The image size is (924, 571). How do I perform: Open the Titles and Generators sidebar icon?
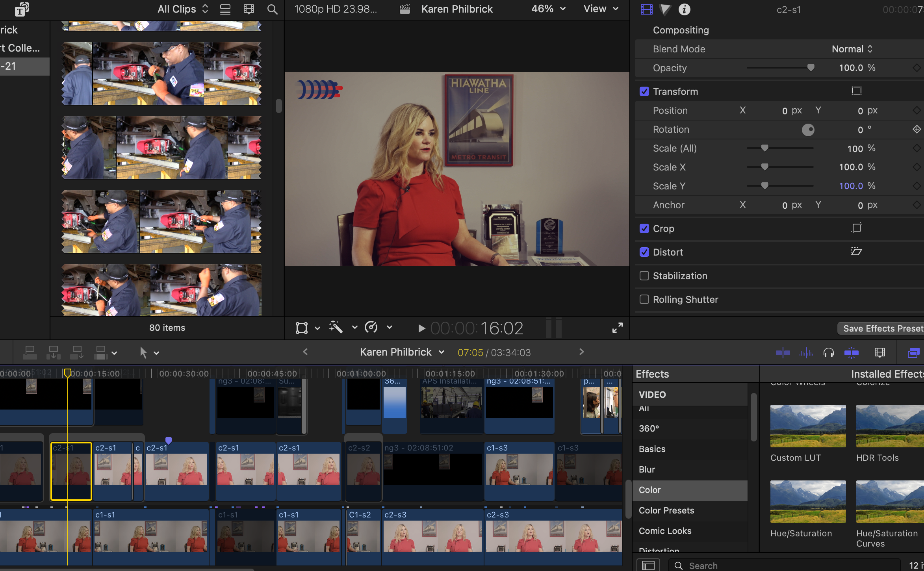click(x=22, y=9)
